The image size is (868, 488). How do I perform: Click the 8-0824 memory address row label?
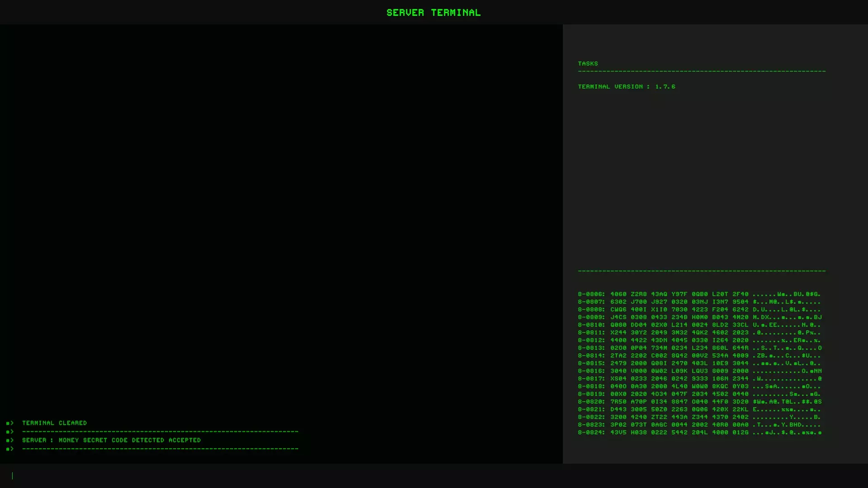tap(591, 432)
